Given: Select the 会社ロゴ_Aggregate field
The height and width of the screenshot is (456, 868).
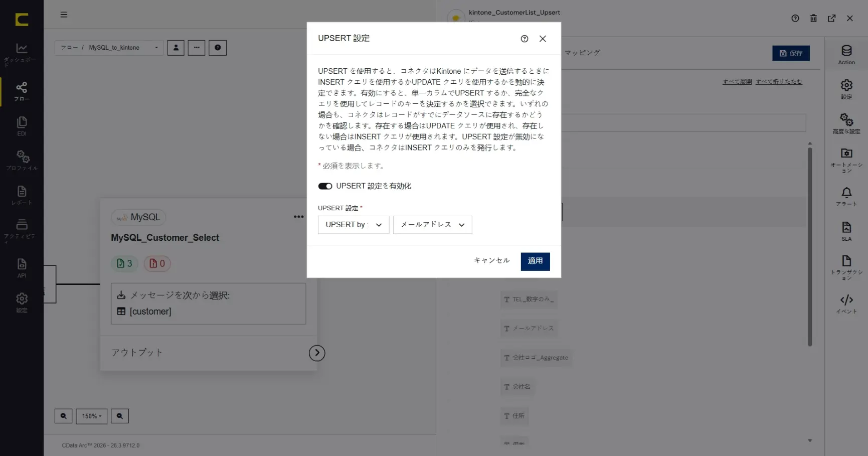Looking at the screenshot, I should [536, 358].
